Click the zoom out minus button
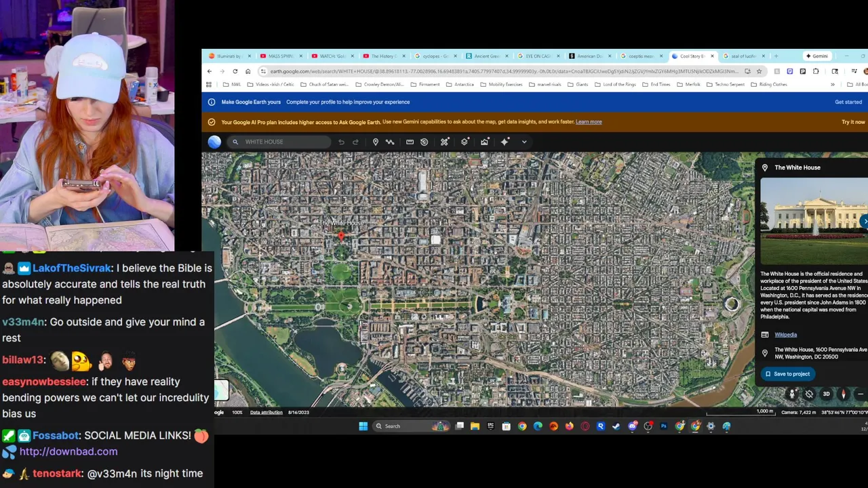This screenshot has height=488, width=868. pyautogui.click(x=860, y=394)
